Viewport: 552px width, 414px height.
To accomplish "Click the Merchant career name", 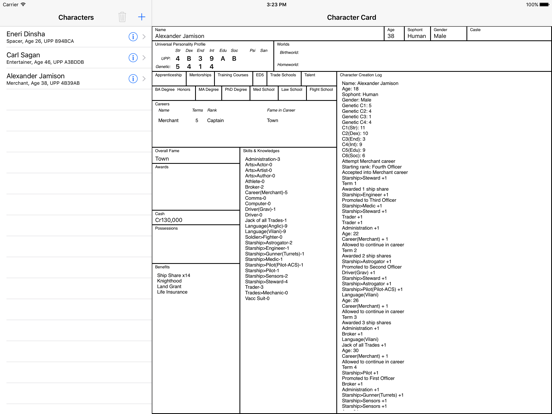I will (168, 120).
